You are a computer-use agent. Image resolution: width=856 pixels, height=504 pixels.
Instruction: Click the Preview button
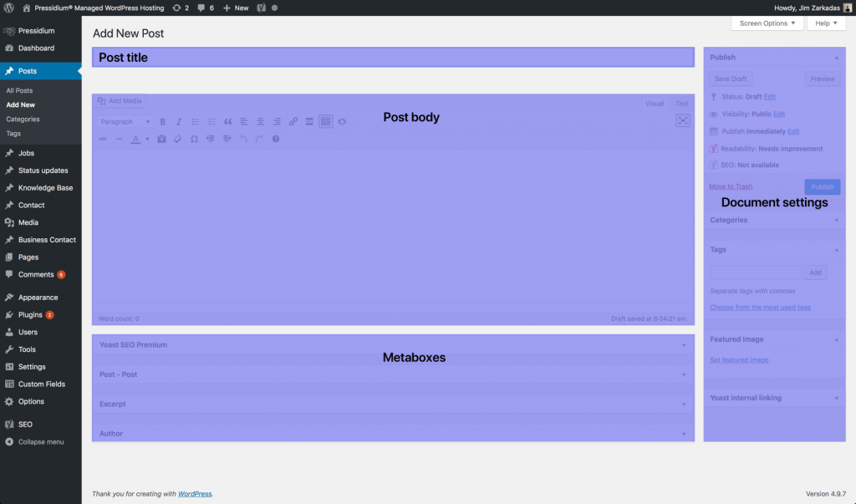[x=823, y=79]
